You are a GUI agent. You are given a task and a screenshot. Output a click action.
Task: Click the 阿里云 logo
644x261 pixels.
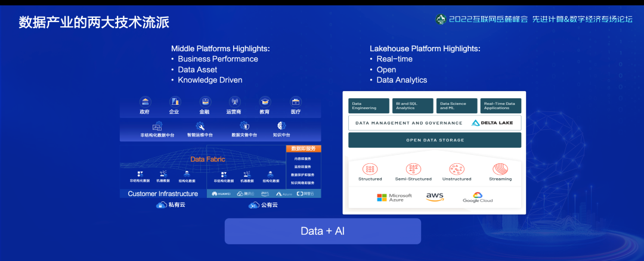tap(305, 194)
